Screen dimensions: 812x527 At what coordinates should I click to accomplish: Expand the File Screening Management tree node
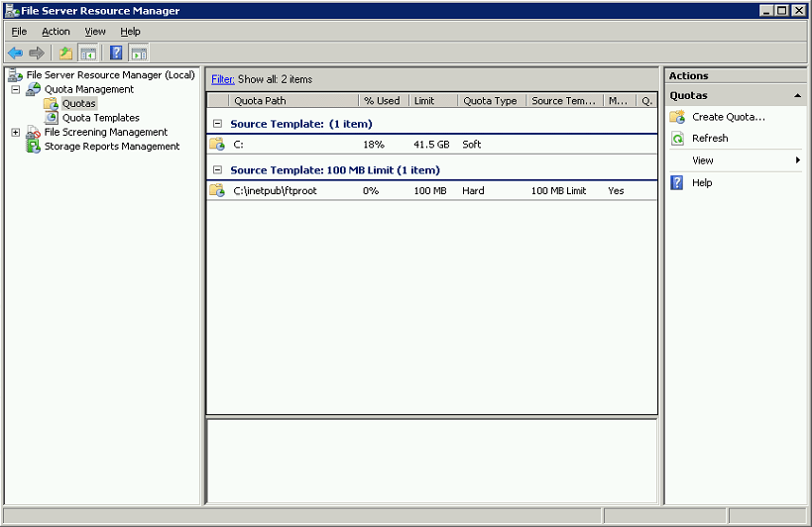tap(16, 133)
